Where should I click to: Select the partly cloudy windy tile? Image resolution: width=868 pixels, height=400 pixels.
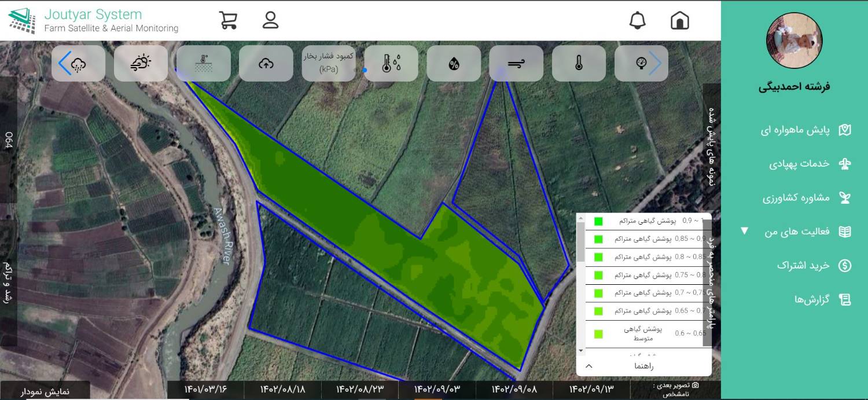141,64
